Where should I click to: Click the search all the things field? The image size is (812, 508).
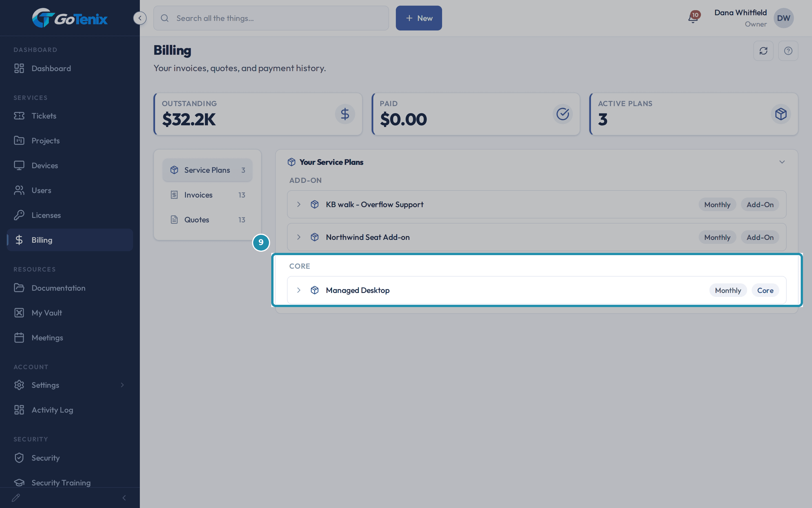(271, 18)
